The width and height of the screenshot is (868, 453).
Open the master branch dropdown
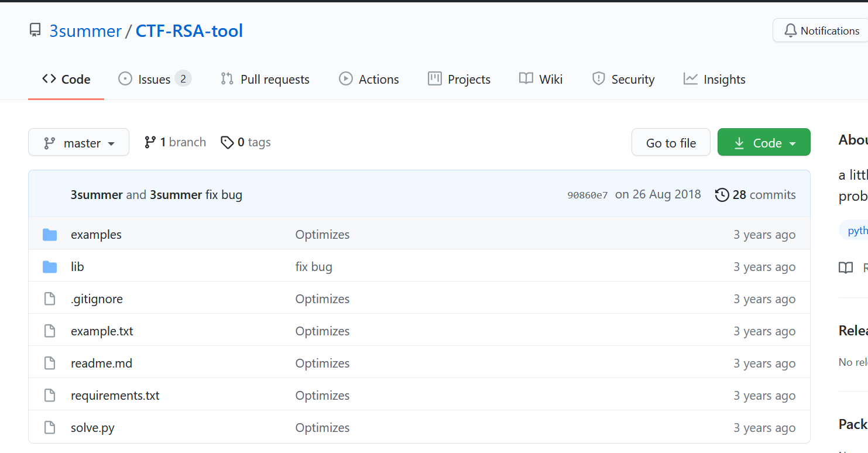point(78,143)
